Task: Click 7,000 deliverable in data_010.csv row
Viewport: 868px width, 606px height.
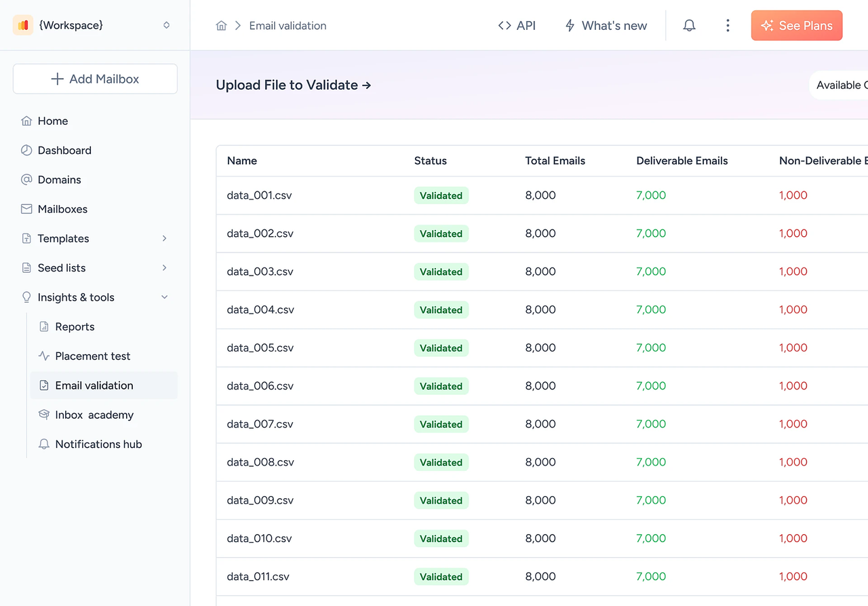Action: click(651, 538)
